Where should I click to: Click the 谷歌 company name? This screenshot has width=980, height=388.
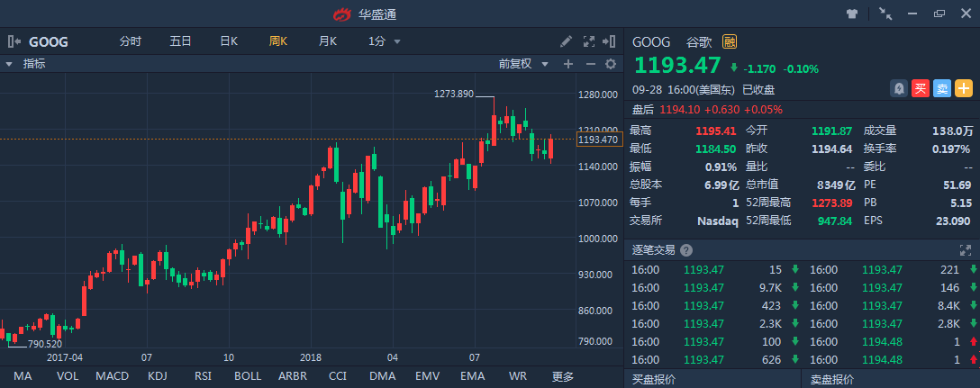[x=699, y=42]
